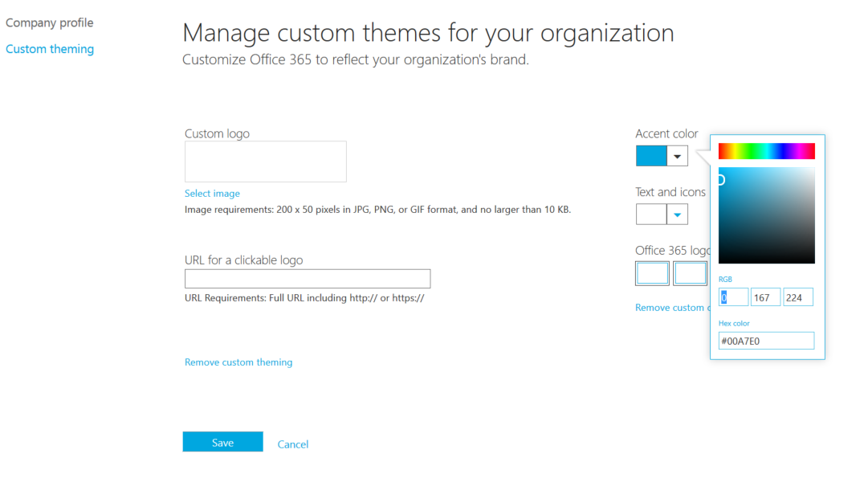The width and height of the screenshot is (868, 503).
Task: Select the second Office 365 logo swatch
Action: pyautogui.click(x=690, y=273)
